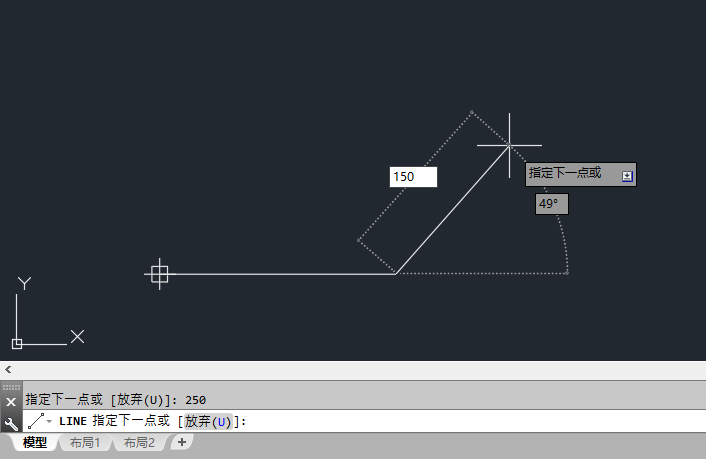Click command history line ending with 250
This screenshot has height=459, width=706.
pyautogui.click(x=116, y=400)
